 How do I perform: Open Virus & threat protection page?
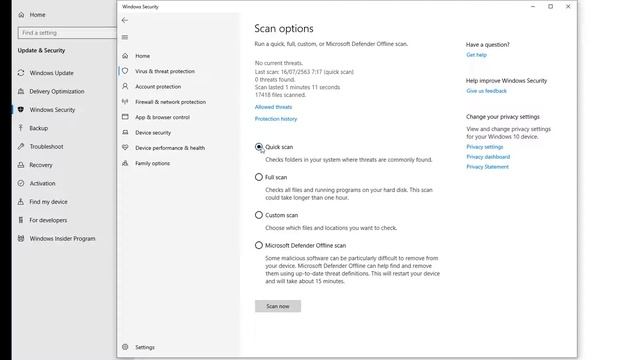[165, 71]
